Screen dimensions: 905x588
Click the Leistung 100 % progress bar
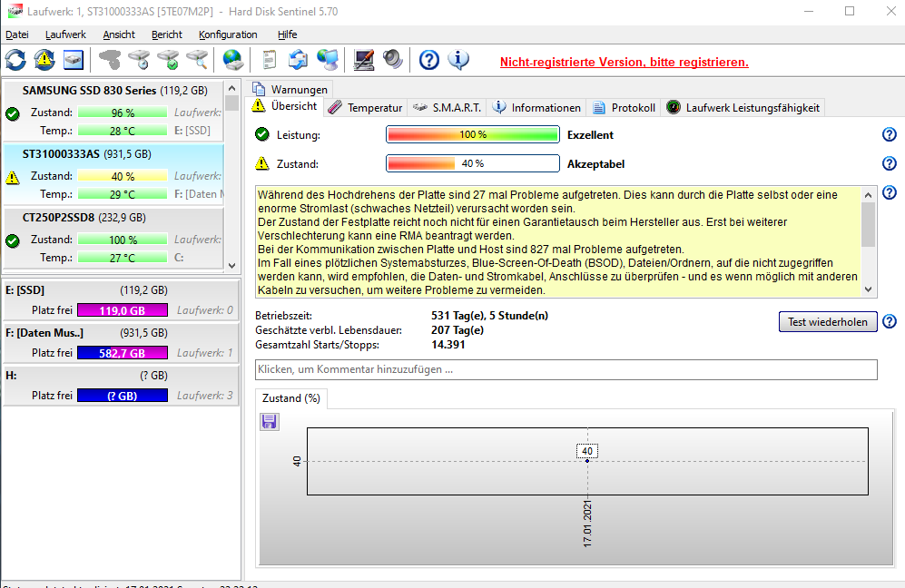point(473,134)
